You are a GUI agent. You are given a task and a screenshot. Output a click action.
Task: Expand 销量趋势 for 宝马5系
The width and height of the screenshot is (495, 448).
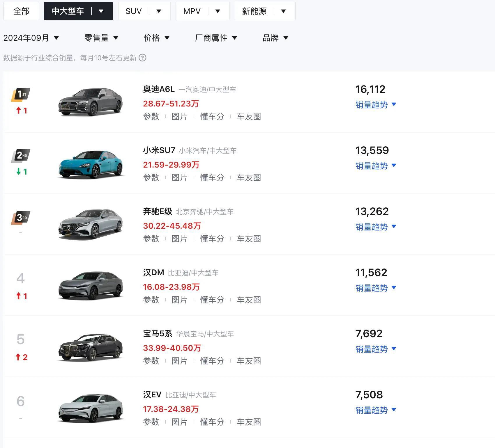coord(376,349)
